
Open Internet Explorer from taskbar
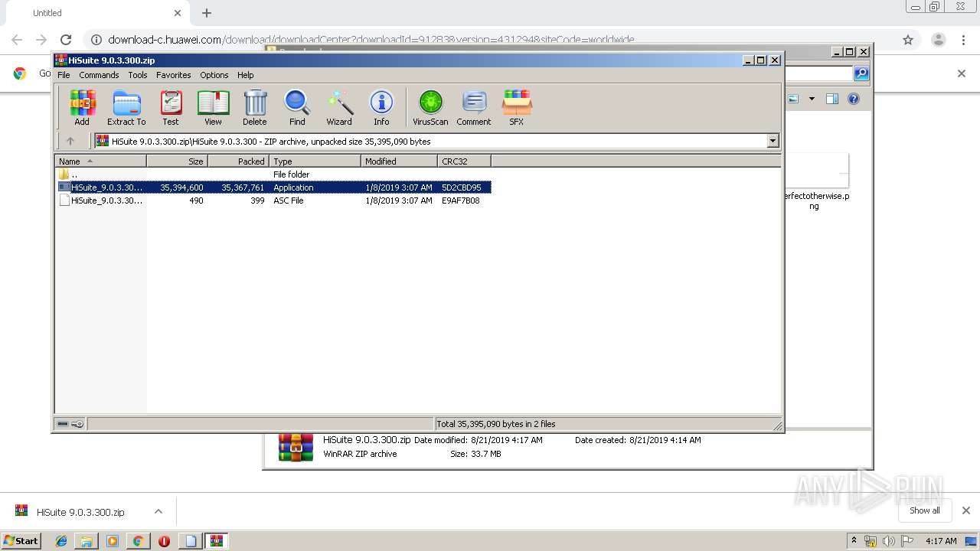click(x=61, y=541)
